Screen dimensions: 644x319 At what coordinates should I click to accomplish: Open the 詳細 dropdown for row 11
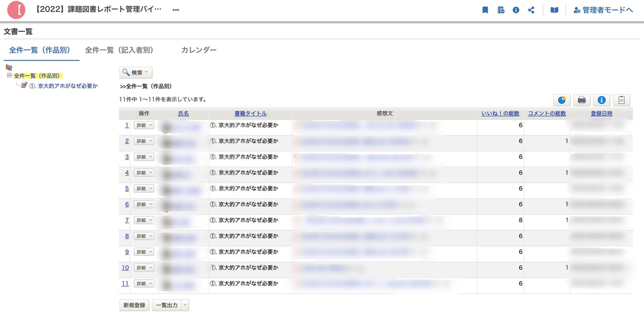[151, 284]
